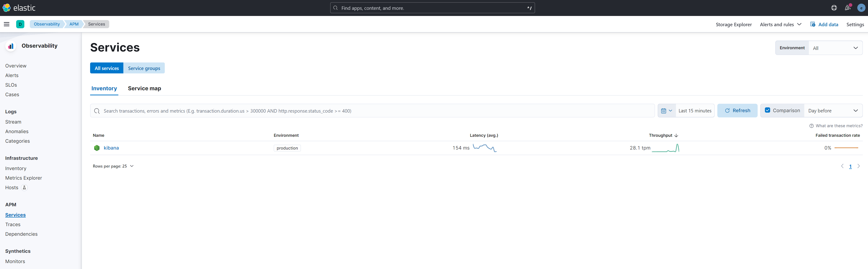The image size is (868, 269).
Task: Select the All services toggle button
Action: pos(107,68)
